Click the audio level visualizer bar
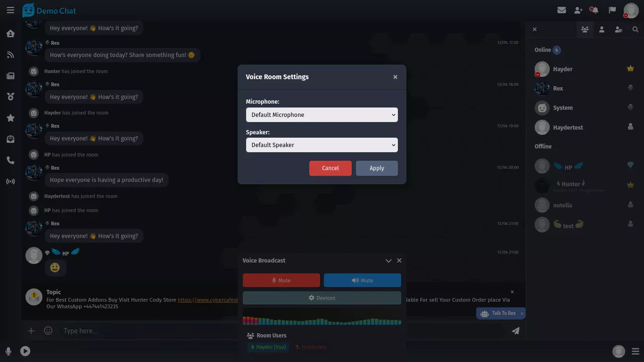Screen dimensions: 644x362 pyautogui.click(x=322, y=317)
